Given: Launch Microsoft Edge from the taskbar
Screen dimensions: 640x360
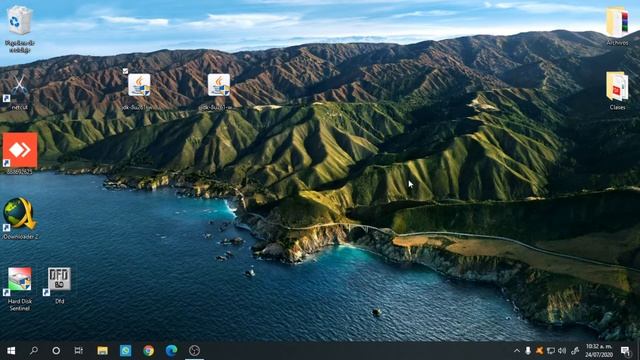Looking at the screenshot, I should pos(171,351).
